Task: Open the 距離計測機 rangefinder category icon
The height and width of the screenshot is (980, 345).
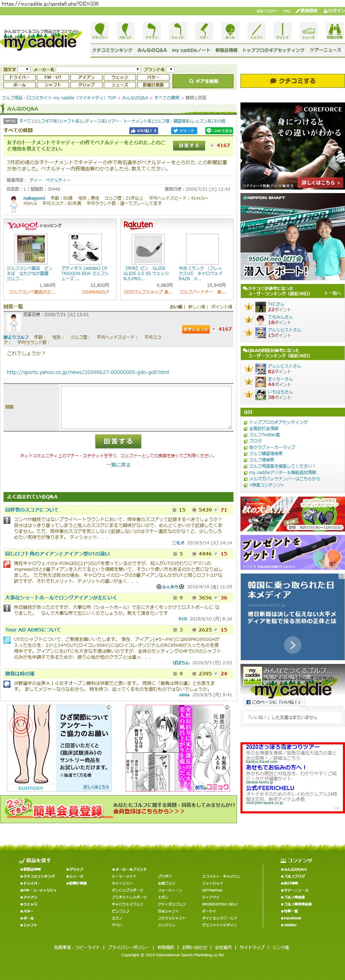Action: click(x=334, y=31)
